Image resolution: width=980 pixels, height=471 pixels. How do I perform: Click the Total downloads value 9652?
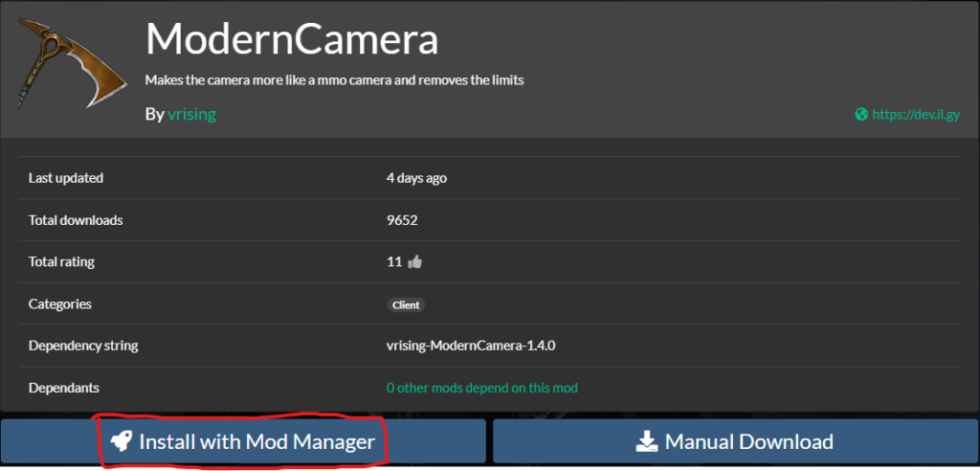pos(403,220)
